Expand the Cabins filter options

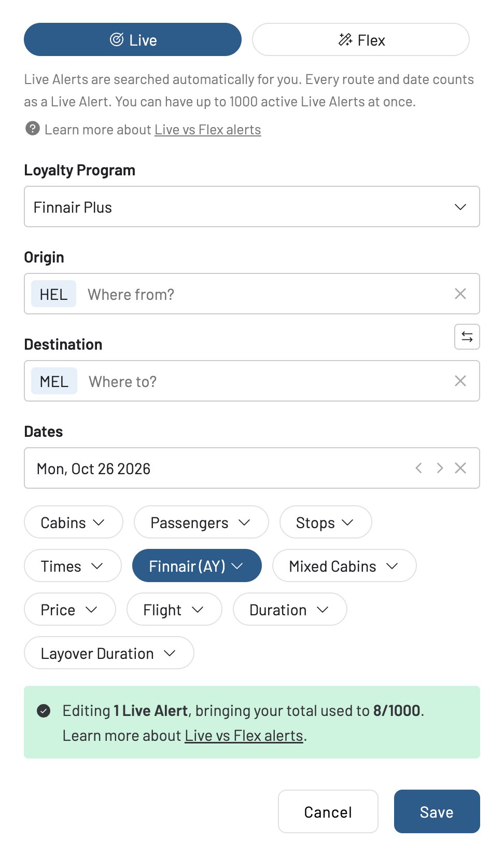pos(73,522)
